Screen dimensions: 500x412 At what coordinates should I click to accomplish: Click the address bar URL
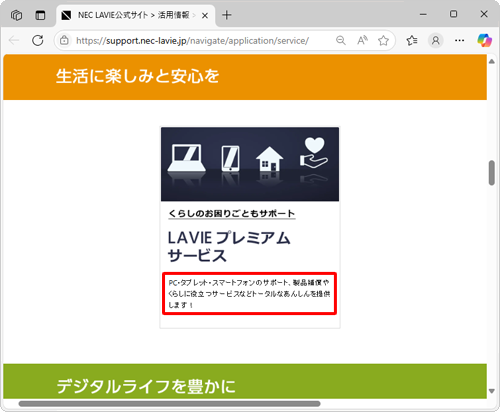192,41
